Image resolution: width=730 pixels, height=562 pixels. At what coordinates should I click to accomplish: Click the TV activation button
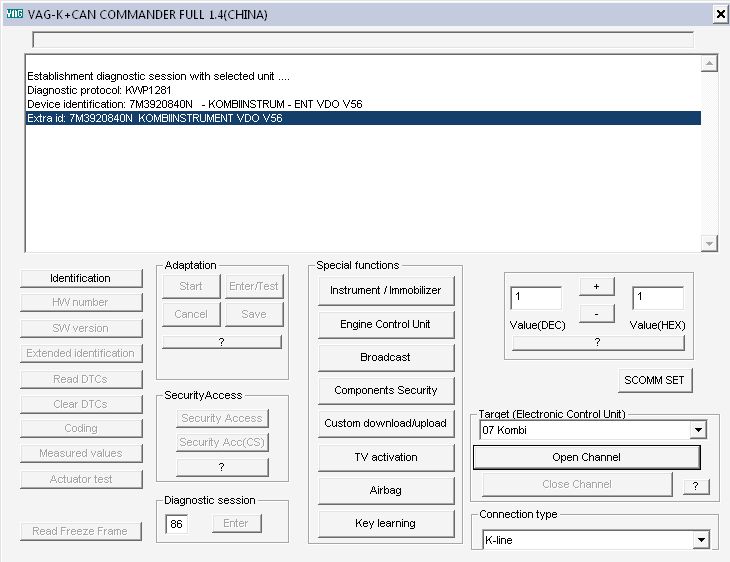[386, 458]
